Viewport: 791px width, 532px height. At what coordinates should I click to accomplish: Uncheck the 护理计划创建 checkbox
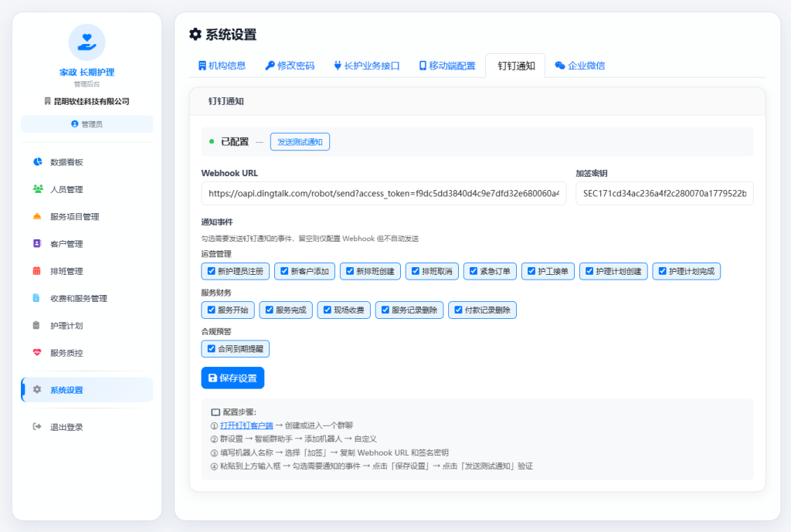[x=589, y=271]
